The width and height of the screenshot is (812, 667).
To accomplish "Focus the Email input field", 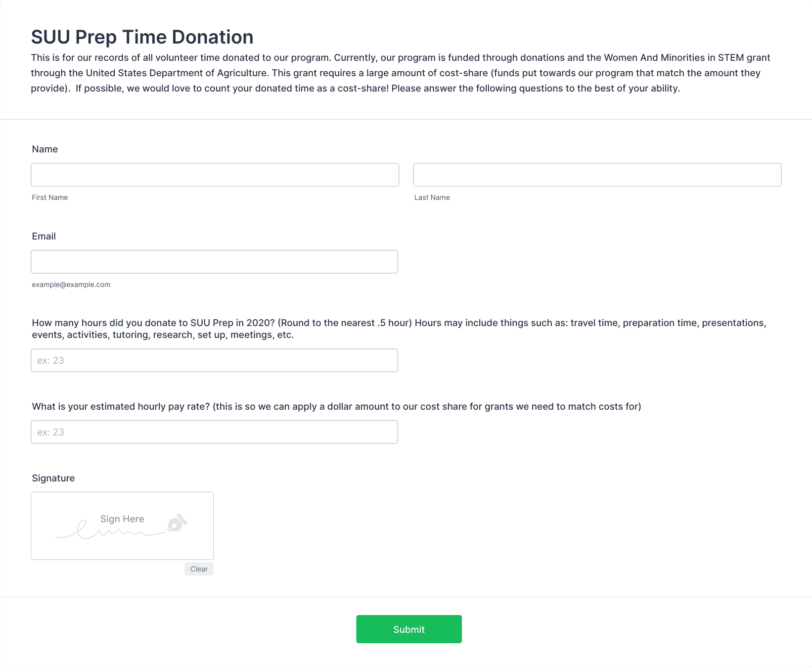I will tap(214, 262).
